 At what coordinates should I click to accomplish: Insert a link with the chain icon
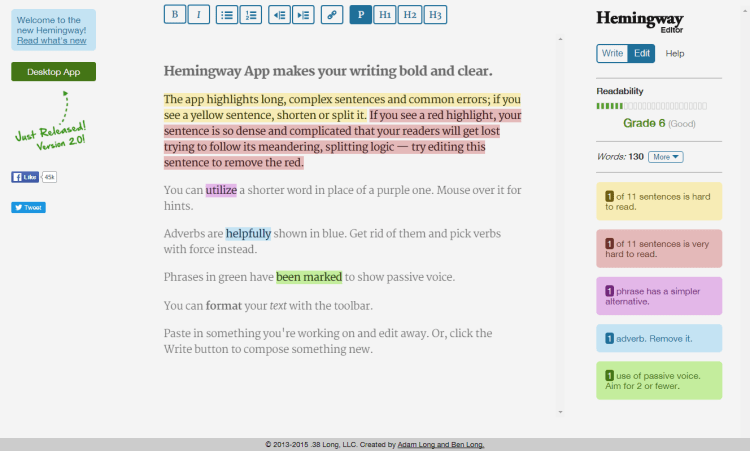pos(332,14)
